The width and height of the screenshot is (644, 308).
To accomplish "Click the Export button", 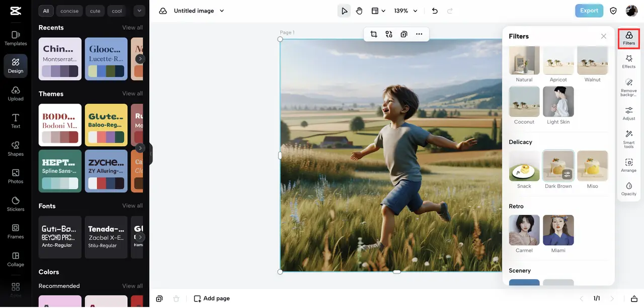I will [589, 11].
